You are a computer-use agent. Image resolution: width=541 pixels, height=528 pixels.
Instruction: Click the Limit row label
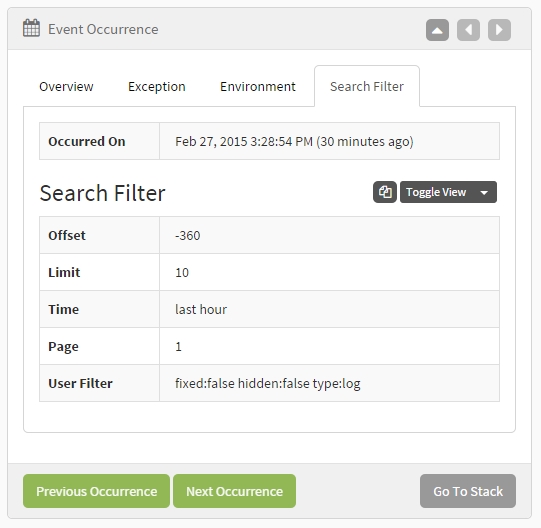pos(64,272)
